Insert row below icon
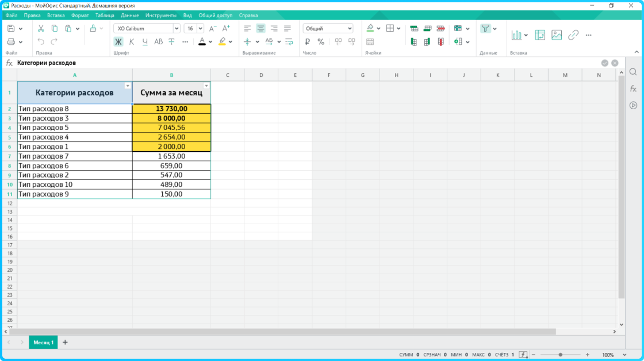 tap(428, 28)
